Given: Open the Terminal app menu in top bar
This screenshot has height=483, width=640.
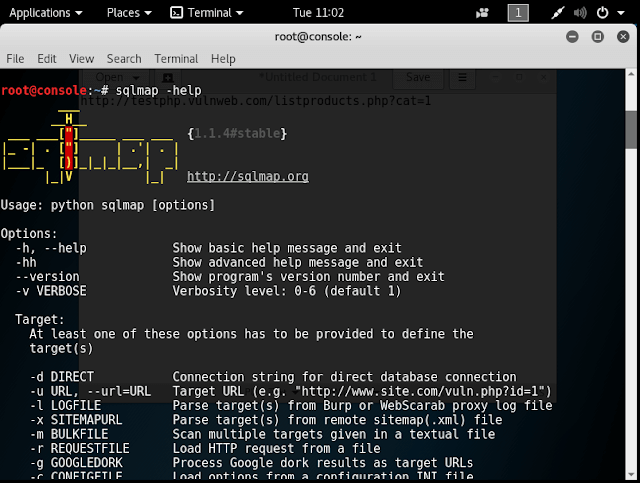Looking at the screenshot, I should 207,13.
